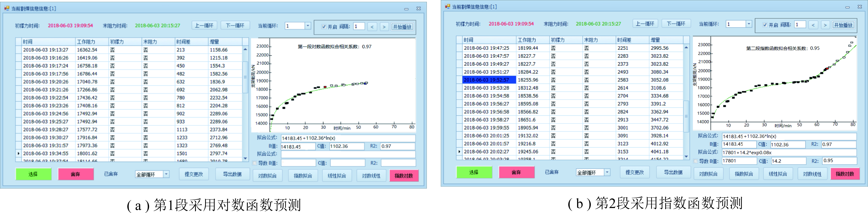The width and height of the screenshot is (868, 213).
Task: Toggle the 开启 checkbox in right window
Action: pos(765,25)
